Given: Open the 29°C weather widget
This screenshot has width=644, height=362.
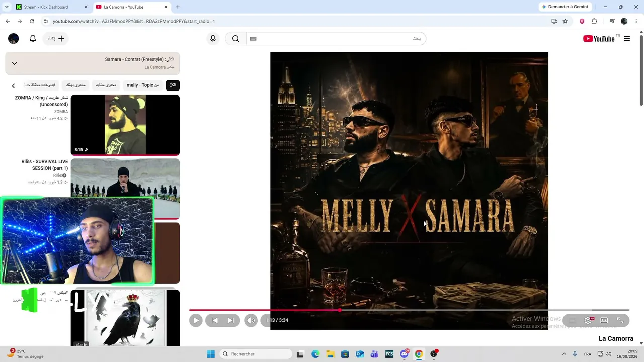Looking at the screenshot, I should pyautogui.click(x=25, y=354).
